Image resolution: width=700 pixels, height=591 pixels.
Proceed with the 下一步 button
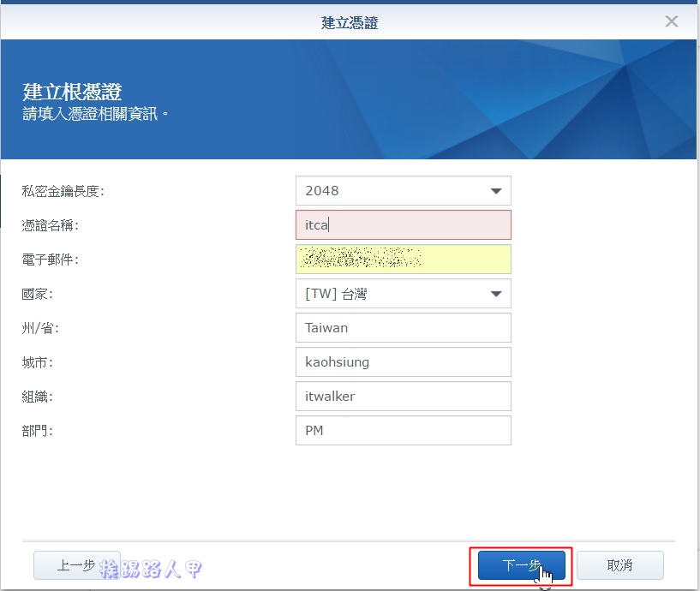click(522, 565)
